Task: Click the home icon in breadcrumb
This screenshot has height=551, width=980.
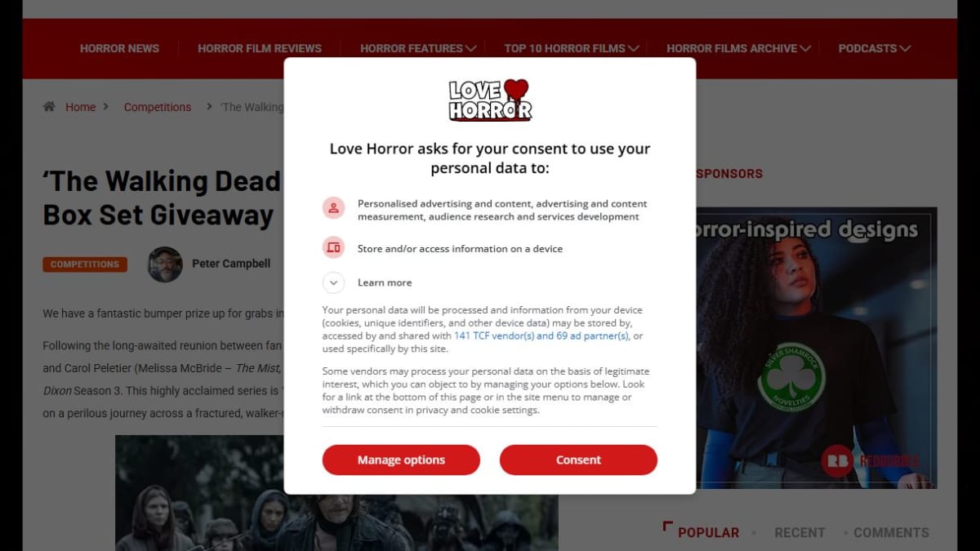Action: 49,106
